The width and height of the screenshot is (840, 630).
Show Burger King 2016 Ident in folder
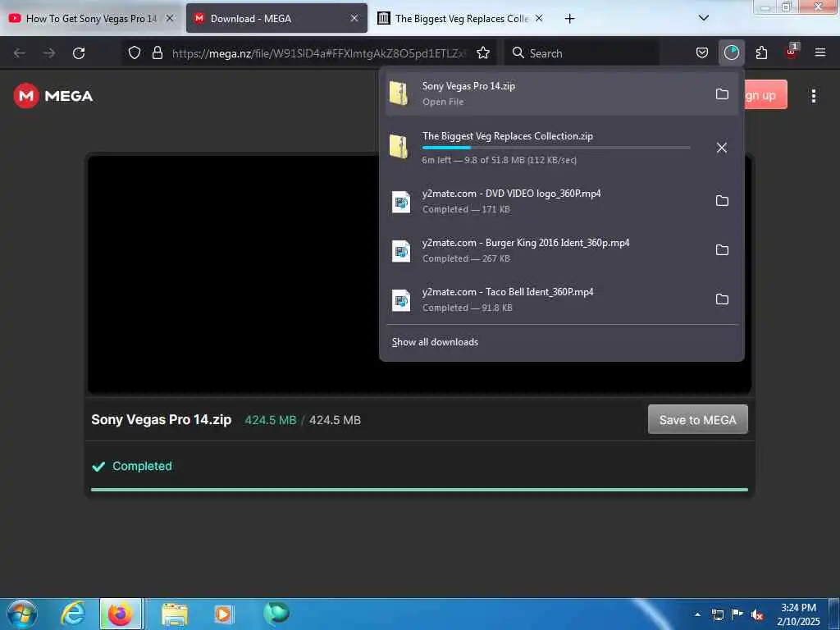[x=722, y=250]
